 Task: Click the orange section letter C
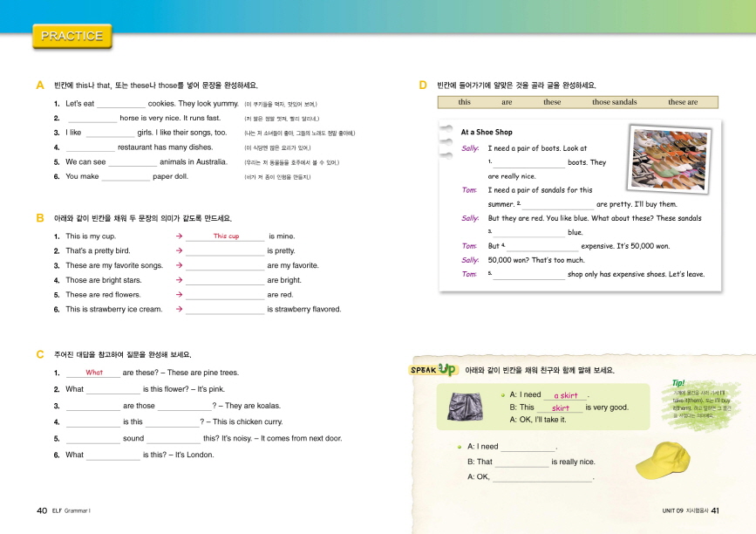[x=40, y=354]
